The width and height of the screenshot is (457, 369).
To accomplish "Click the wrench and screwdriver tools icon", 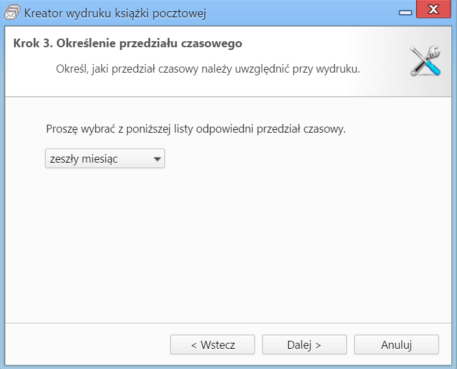I will [x=425, y=61].
